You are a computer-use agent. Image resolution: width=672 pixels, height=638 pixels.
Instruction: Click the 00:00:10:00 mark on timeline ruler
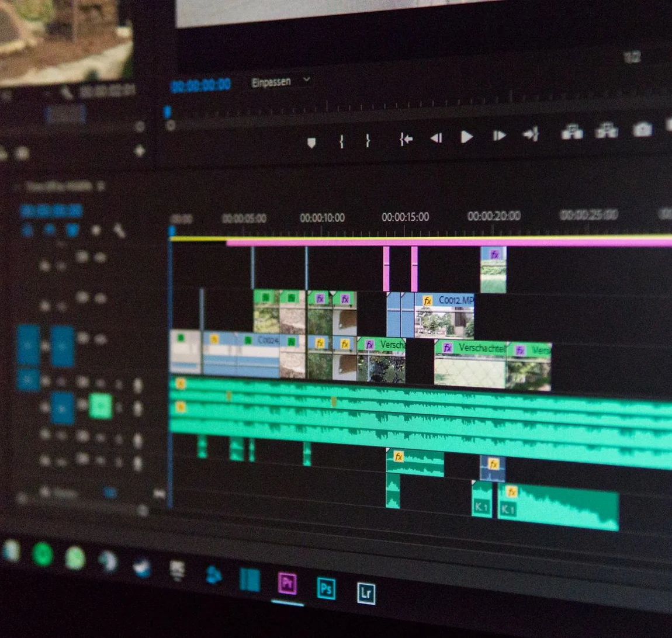323,218
